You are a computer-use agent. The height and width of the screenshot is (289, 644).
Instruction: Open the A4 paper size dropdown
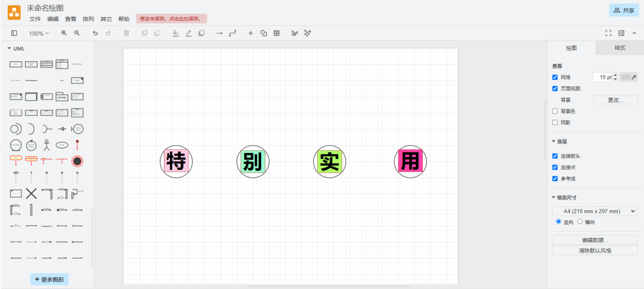point(595,211)
